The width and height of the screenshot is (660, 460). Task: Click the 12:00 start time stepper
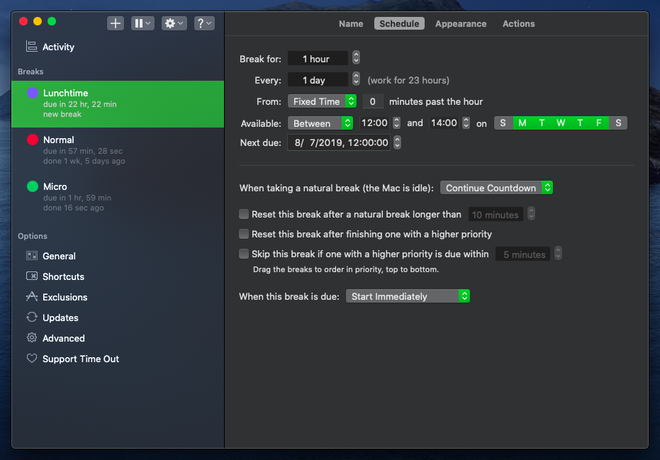[397, 122]
